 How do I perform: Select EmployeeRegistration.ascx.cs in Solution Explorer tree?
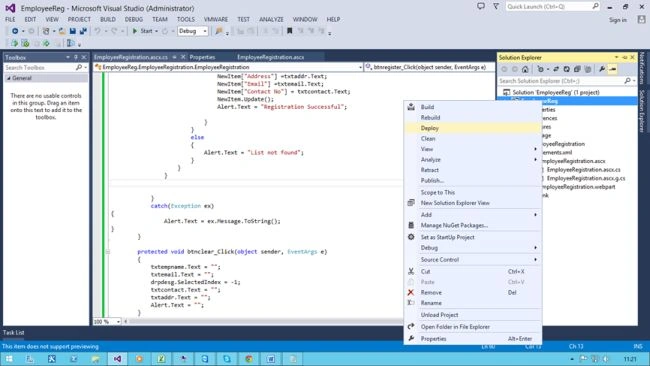tap(583, 170)
